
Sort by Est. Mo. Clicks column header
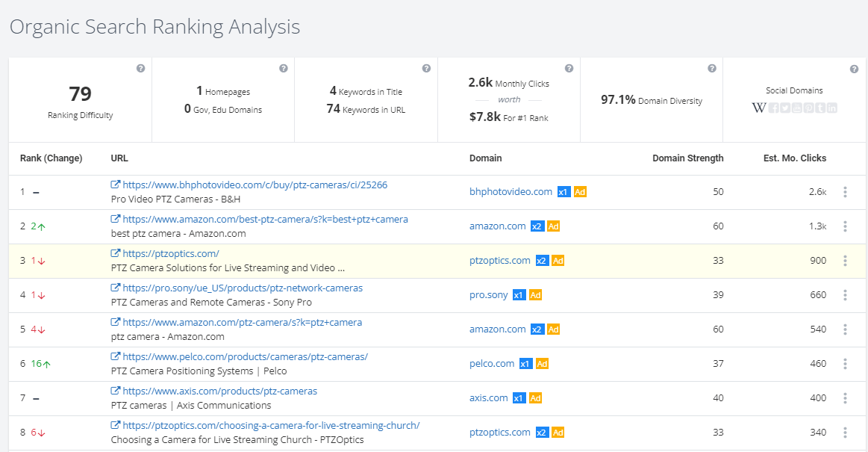coord(794,158)
